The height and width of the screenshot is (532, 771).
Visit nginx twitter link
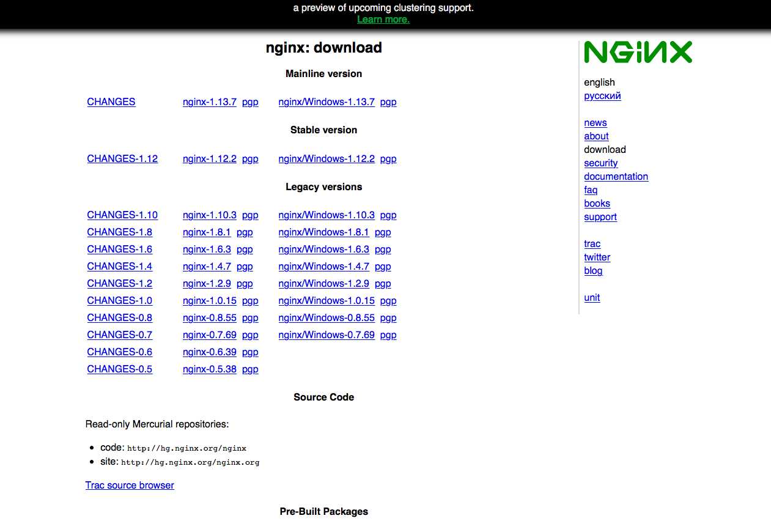[597, 257]
